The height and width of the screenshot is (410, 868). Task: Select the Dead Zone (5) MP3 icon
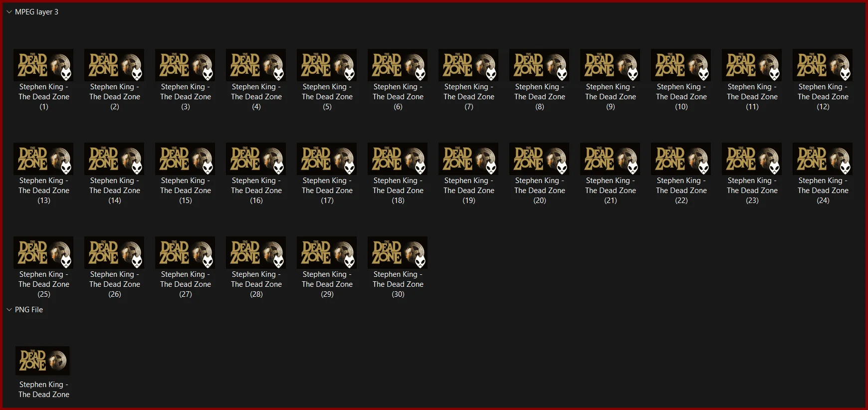pos(327,65)
